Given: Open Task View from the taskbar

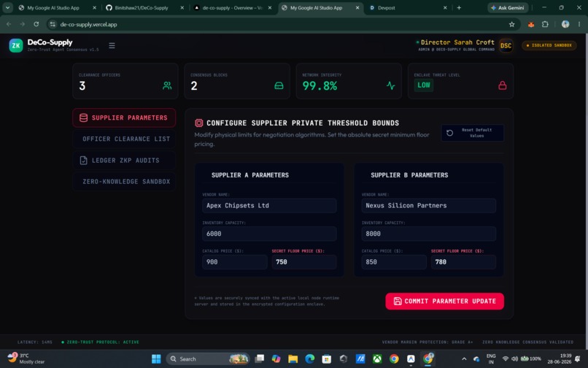Looking at the screenshot, I should (259, 359).
